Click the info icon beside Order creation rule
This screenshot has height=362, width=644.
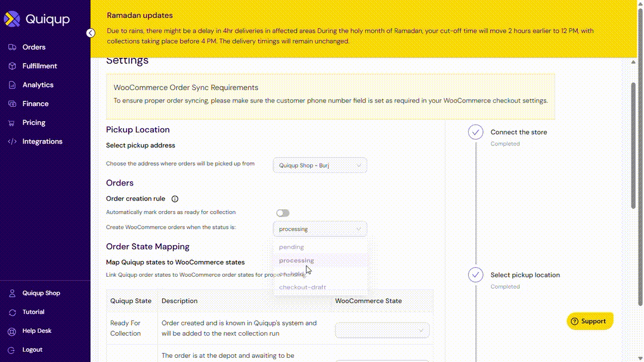pyautogui.click(x=175, y=199)
